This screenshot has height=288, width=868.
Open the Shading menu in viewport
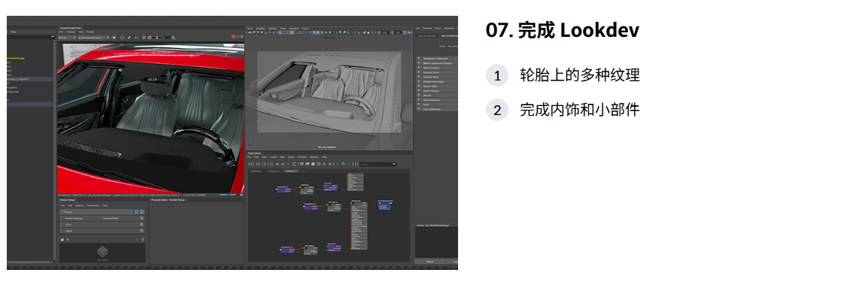tap(261, 28)
